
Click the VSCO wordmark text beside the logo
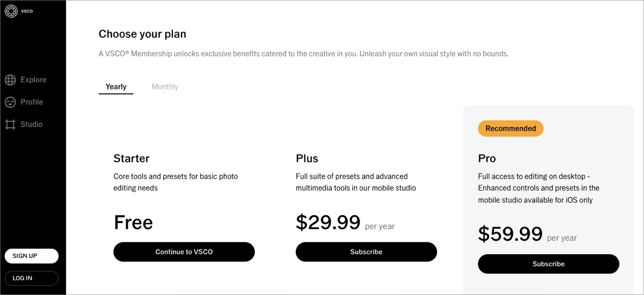click(x=27, y=11)
